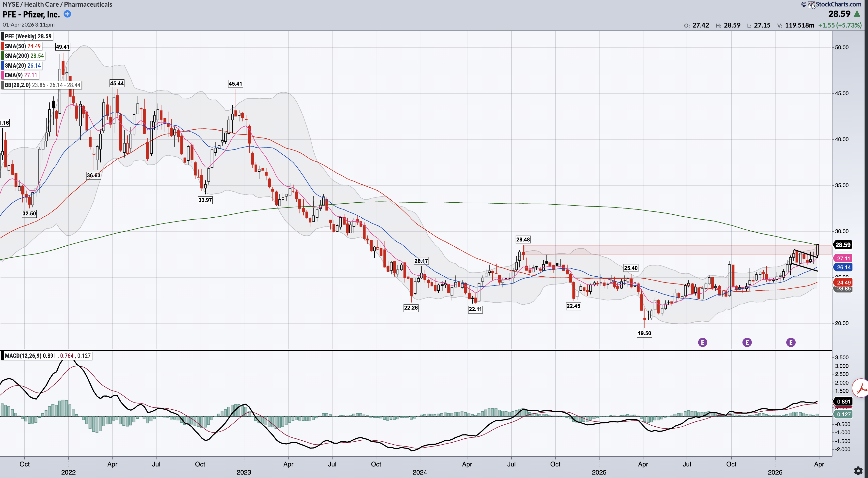868x478 pixels.
Task: Open chart settings gear icon
Action: 858,470
